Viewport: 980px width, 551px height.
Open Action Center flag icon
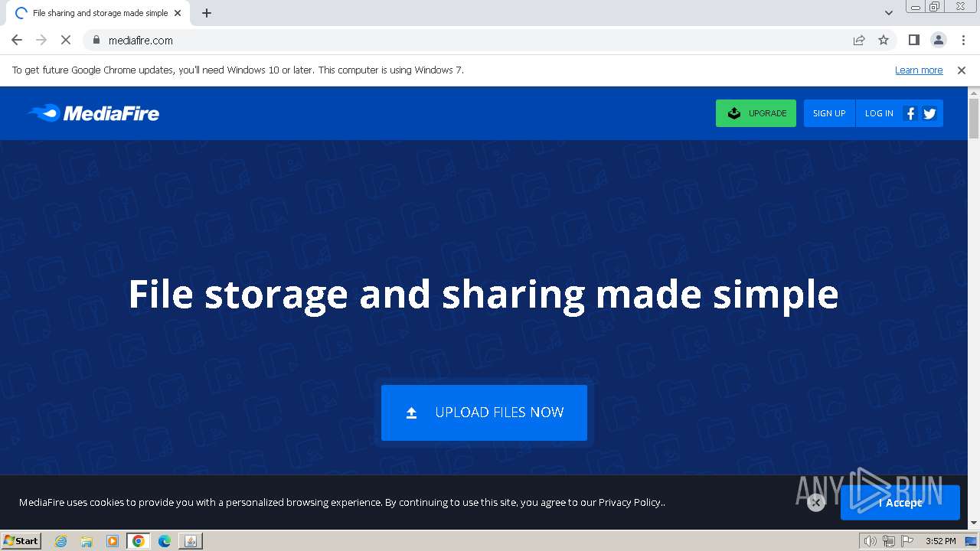click(907, 541)
